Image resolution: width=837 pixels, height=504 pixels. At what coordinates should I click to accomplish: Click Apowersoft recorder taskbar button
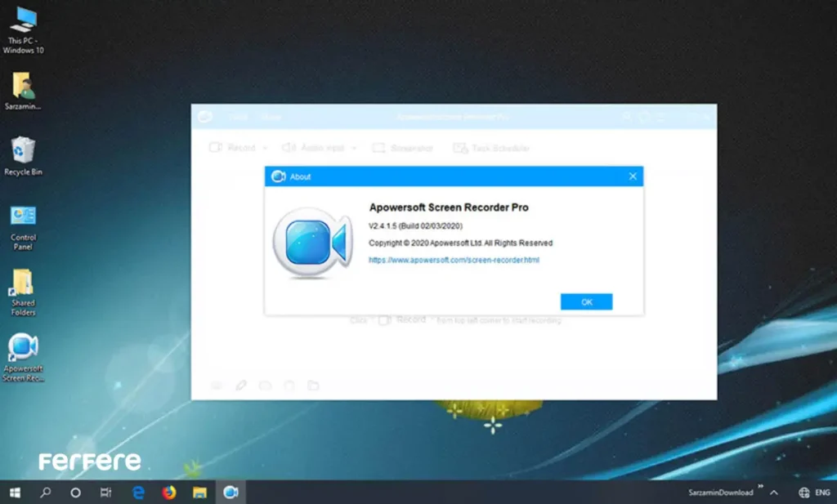tap(231, 493)
